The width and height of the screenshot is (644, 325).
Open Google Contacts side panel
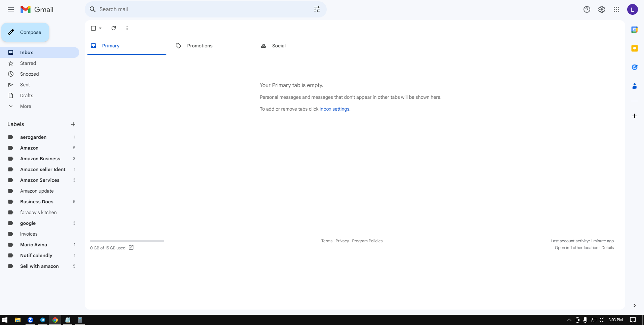pyautogui.click(x=635, y=86)
